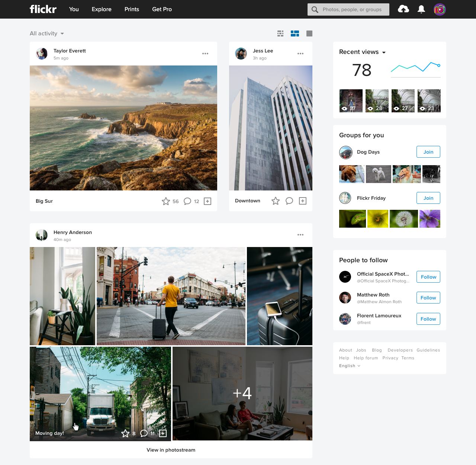Viewport: 476px width, 465px height.
Task: Change language from English dropdown
Action: [x=350, y=366]
